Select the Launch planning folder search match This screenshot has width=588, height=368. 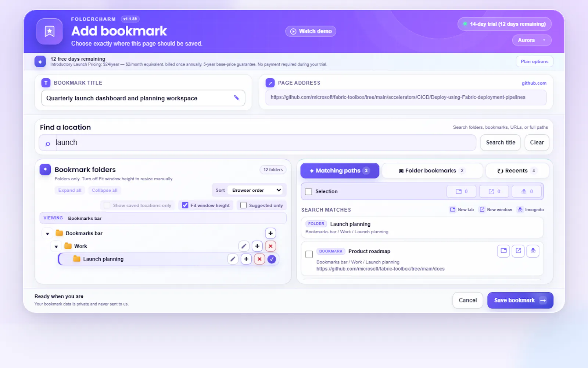click(x=422, y=227)
